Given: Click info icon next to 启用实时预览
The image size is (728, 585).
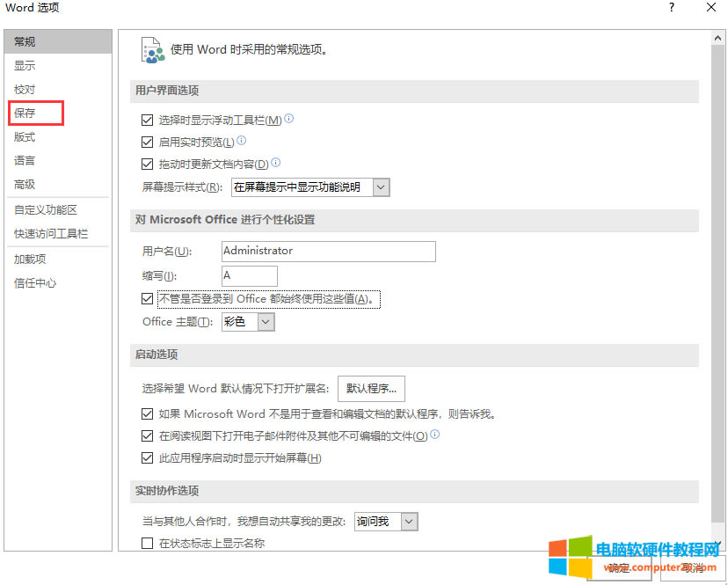Looking at the screenshot, I should pyautogui.click(x=242, y=140).
